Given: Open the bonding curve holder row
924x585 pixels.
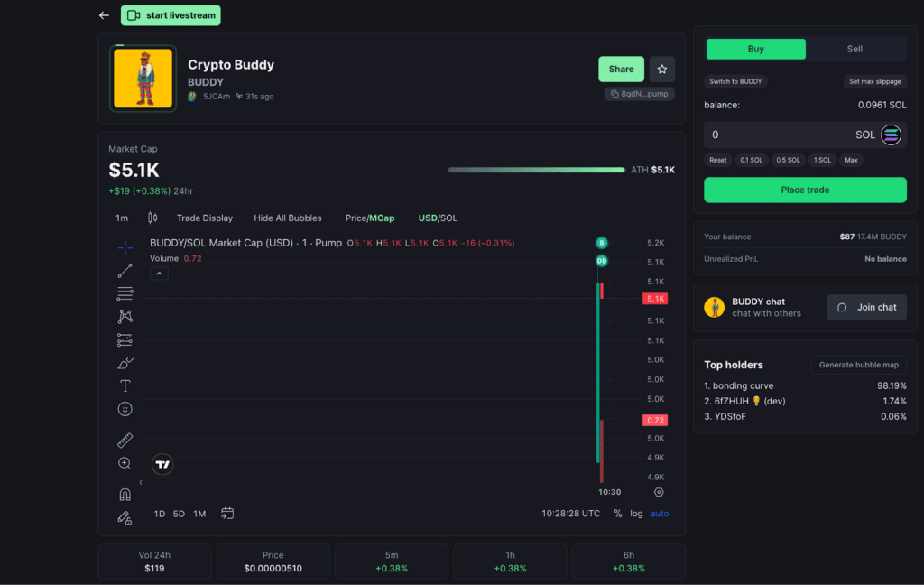Looking at the screenshot, I should 805,385.
